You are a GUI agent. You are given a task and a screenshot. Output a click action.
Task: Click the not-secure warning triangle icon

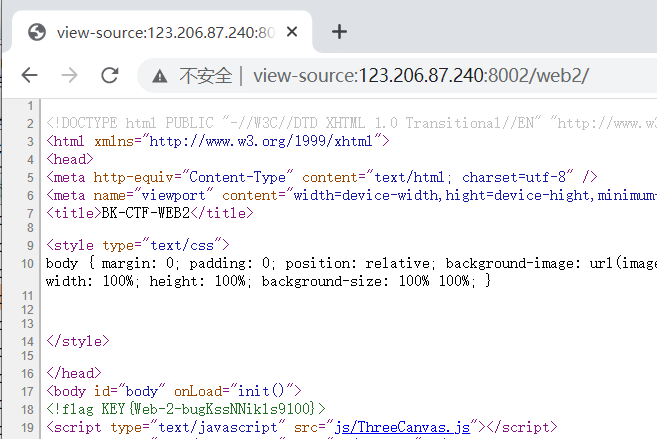click(160, 76)
